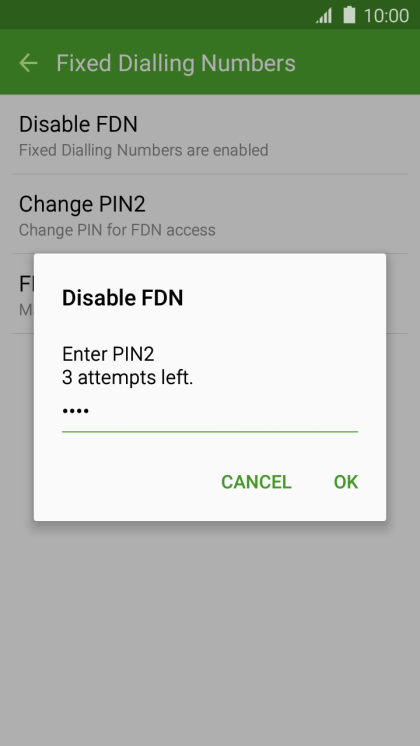Tap the Fixed Dialling Numbers header title
The height and width of the screenshot is (746, 420).
point(176,63)
